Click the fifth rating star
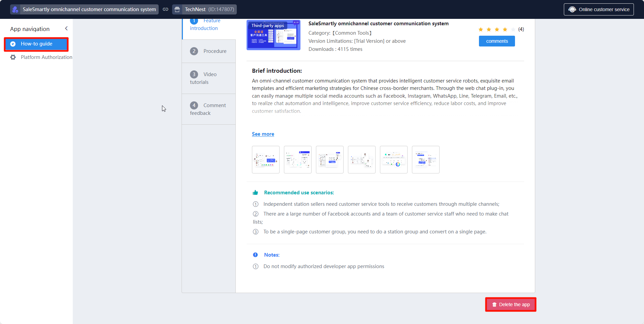 [x=513, y=30]
